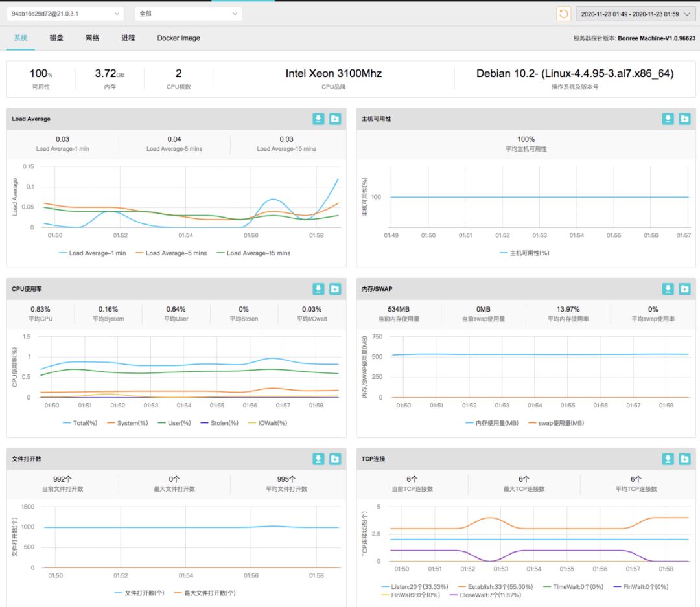Download the Load Average chart
This screenshot has width=700, height=607.
(318, 119)
